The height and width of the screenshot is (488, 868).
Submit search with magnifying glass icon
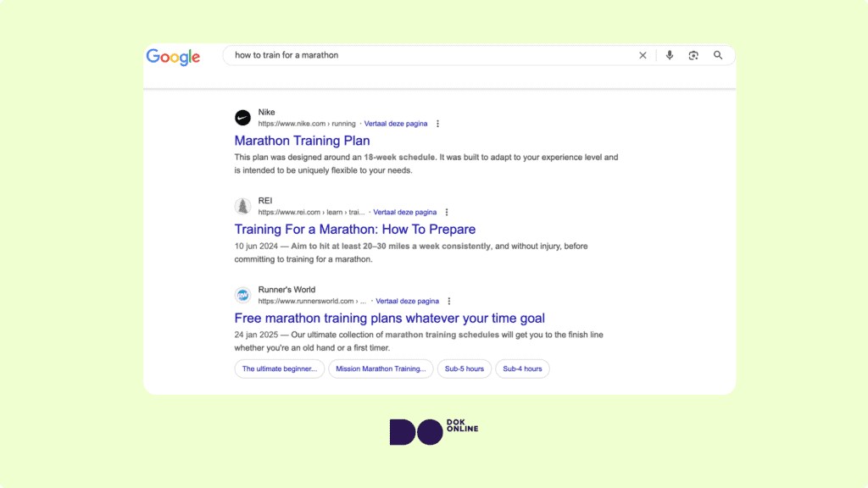tap(718, 55)
